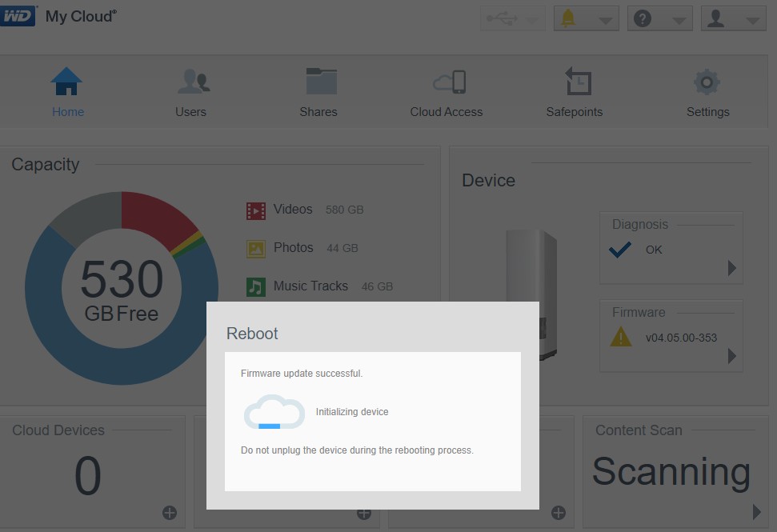
Task: Open the Cloud Access tab
Action: [x=447, y=93]
